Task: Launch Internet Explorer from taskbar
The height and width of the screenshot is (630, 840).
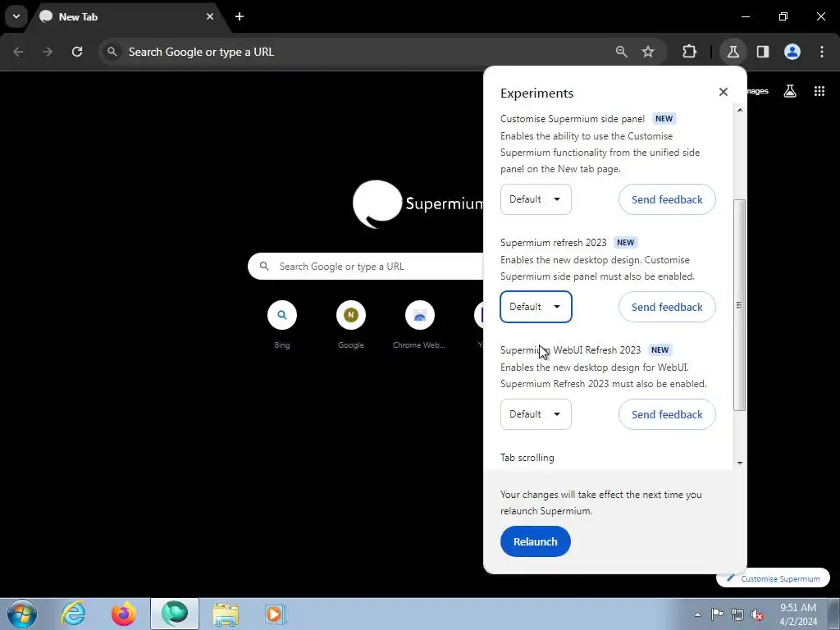Action: pos(73,614)
